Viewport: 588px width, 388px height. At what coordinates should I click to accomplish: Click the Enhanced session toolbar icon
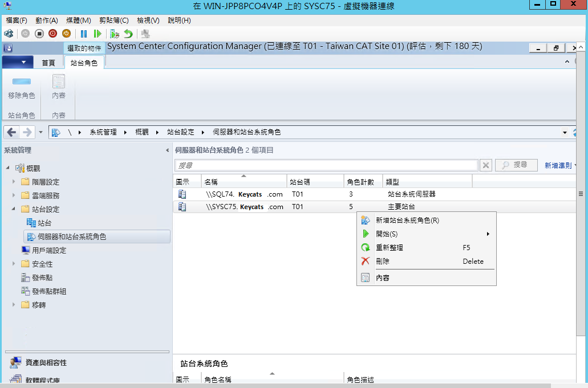coord(145,34)
